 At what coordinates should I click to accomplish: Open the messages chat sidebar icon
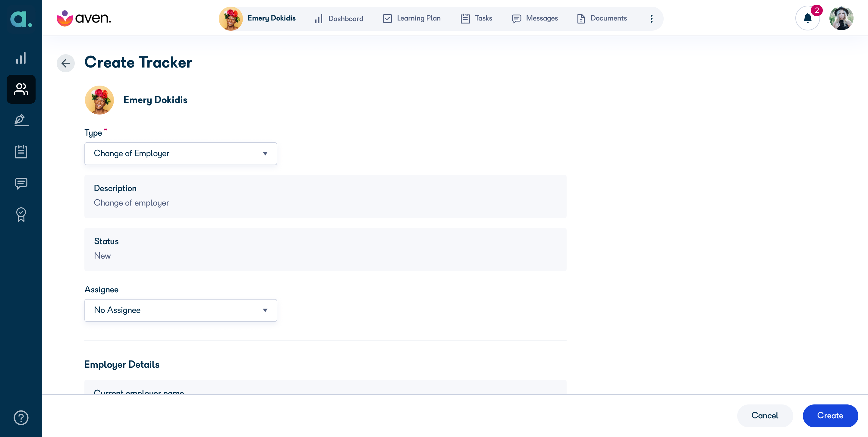[21, 183]
